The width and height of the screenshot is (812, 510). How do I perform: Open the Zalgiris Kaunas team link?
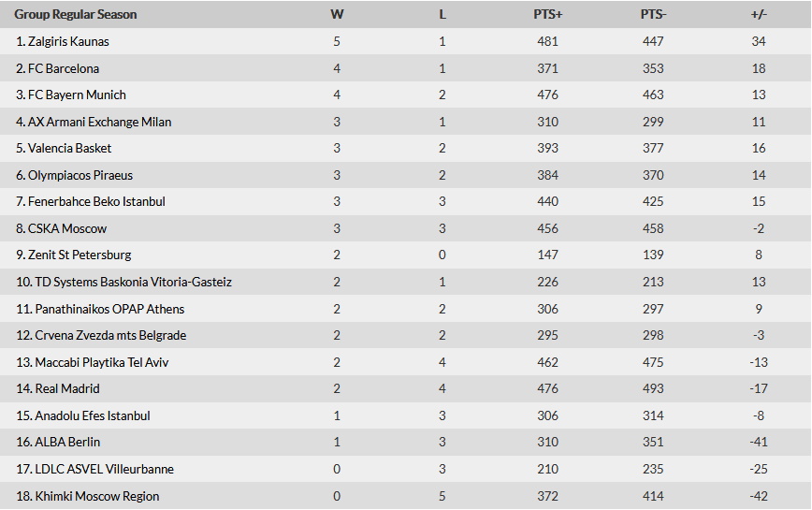[x=68, y=41]
